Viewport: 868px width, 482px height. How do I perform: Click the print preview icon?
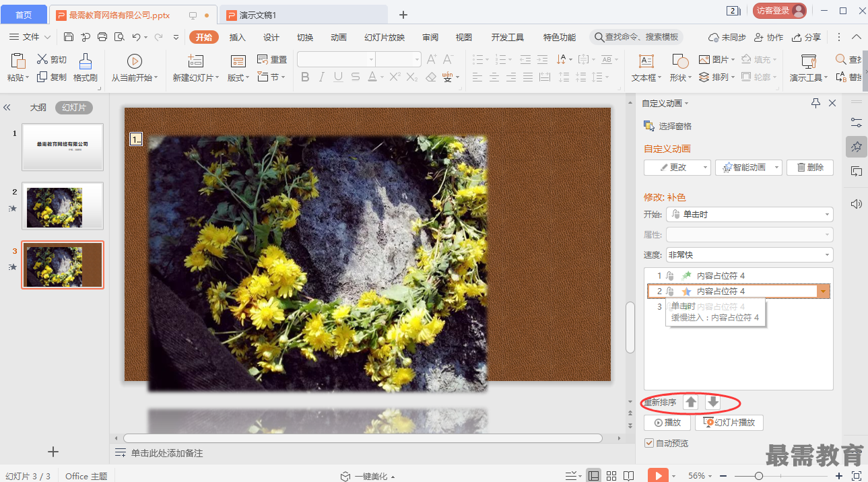coord(119,37)
